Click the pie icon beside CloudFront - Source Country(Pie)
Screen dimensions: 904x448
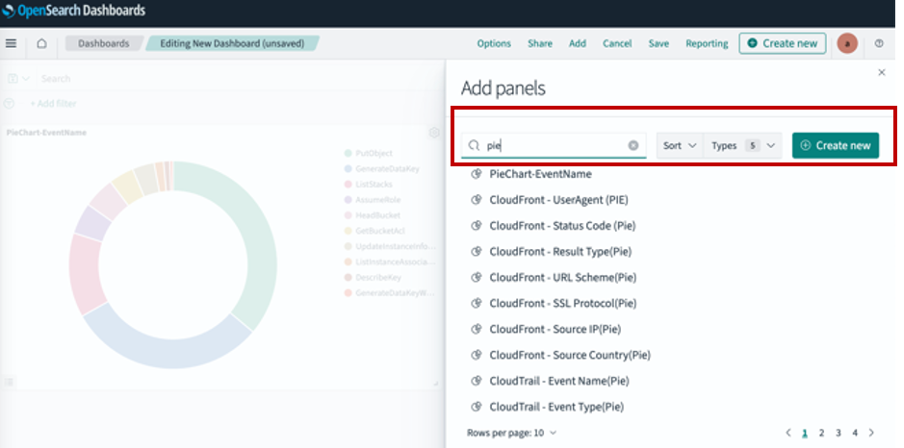[476, 355]
